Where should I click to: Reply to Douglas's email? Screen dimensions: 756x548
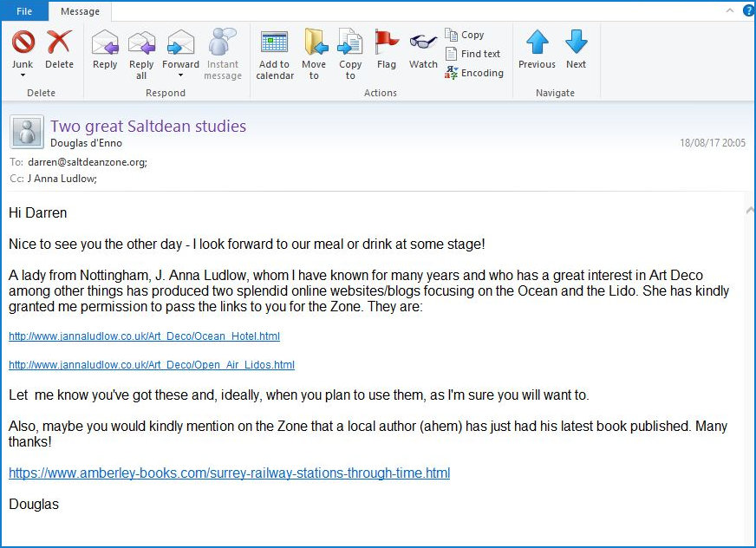pos(105,43)
